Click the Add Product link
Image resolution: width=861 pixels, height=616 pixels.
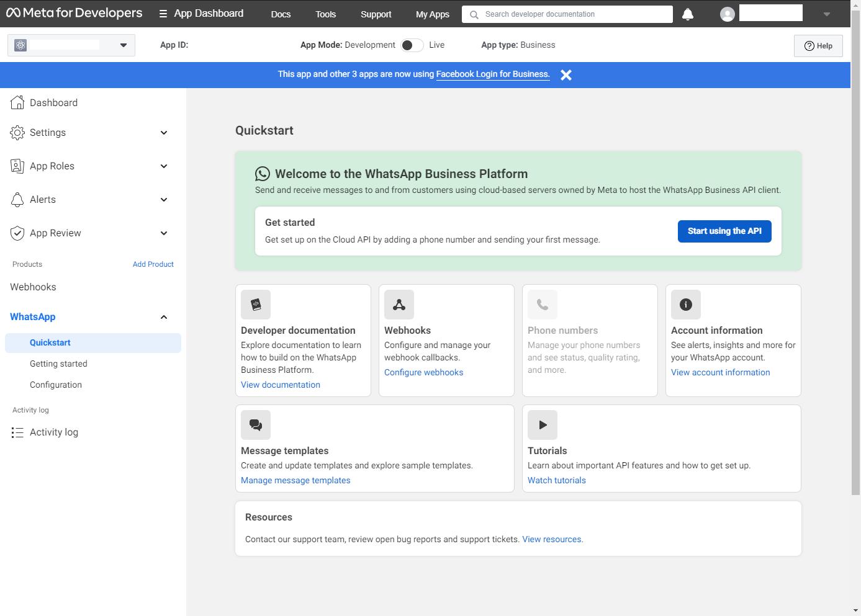(153, 264)
